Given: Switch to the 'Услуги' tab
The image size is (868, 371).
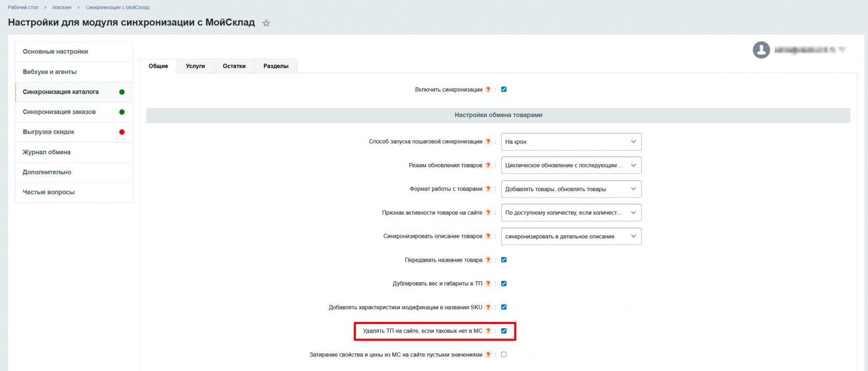Looking at the screenshot, I should (x=195, y=66).
